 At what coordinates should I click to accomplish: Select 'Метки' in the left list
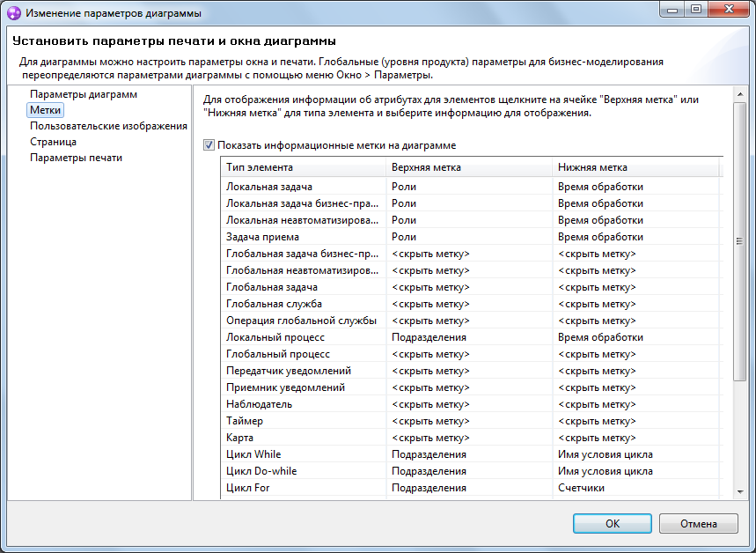point(45,110)
